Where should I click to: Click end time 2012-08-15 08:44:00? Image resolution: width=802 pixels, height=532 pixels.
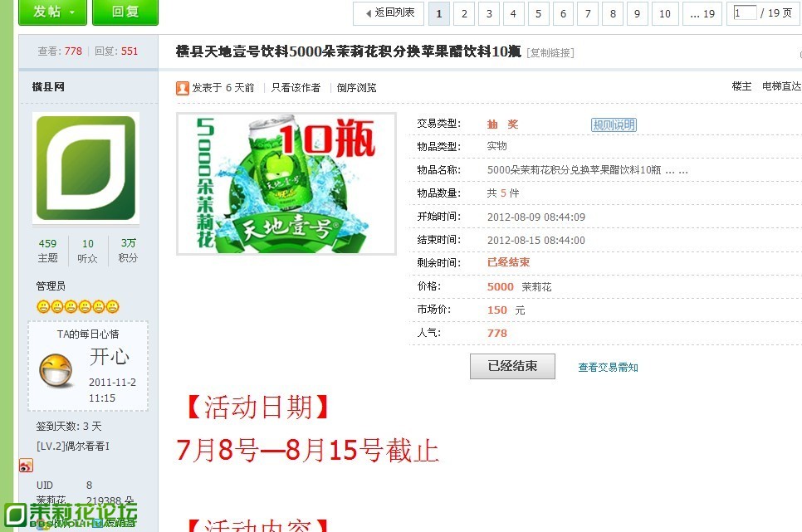(x=536, y=241)
